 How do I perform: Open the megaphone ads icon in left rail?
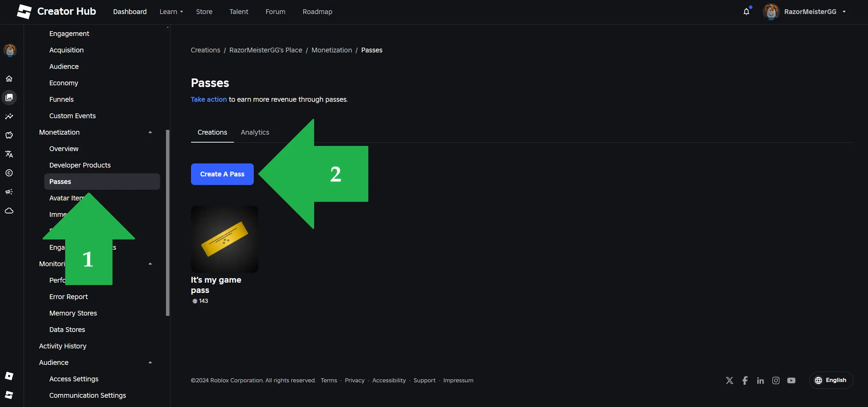9,192
